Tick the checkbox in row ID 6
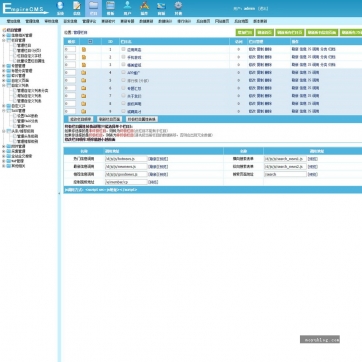This screenshot has width=362, height=362. [123, 88]
